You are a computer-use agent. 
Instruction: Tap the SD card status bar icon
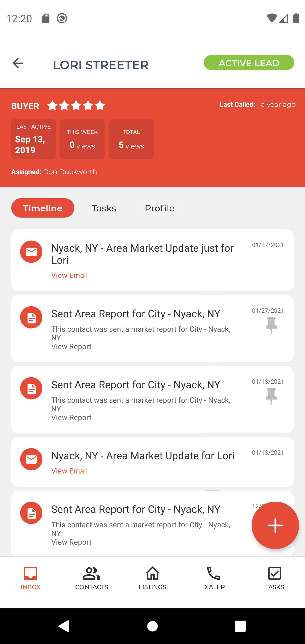46,18
